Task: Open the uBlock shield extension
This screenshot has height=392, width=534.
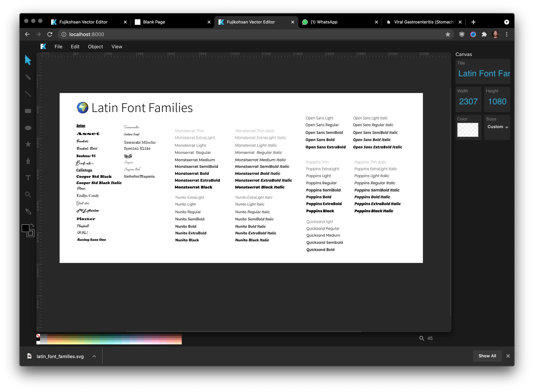Action: (462, 34)
